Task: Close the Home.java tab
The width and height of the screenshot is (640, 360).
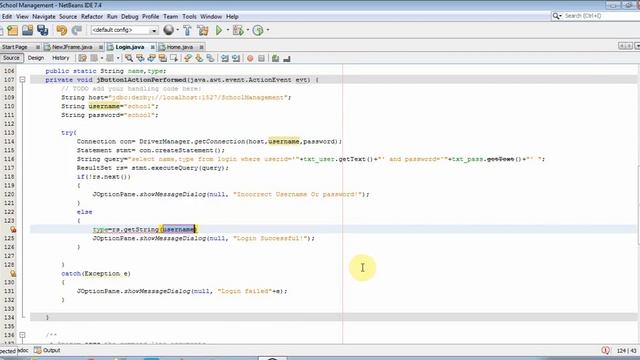Action: (201, 47)
